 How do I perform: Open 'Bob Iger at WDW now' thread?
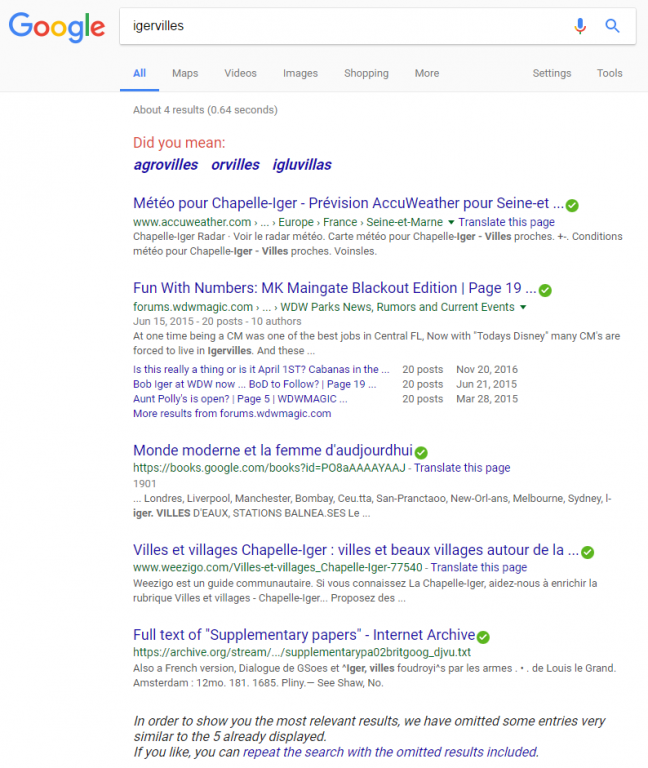(255, 384)
